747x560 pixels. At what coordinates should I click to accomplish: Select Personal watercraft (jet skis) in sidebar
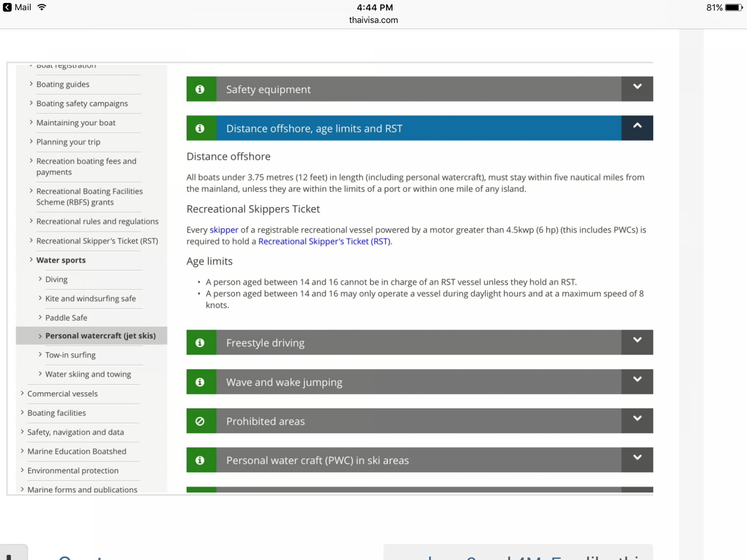point(100,336)
